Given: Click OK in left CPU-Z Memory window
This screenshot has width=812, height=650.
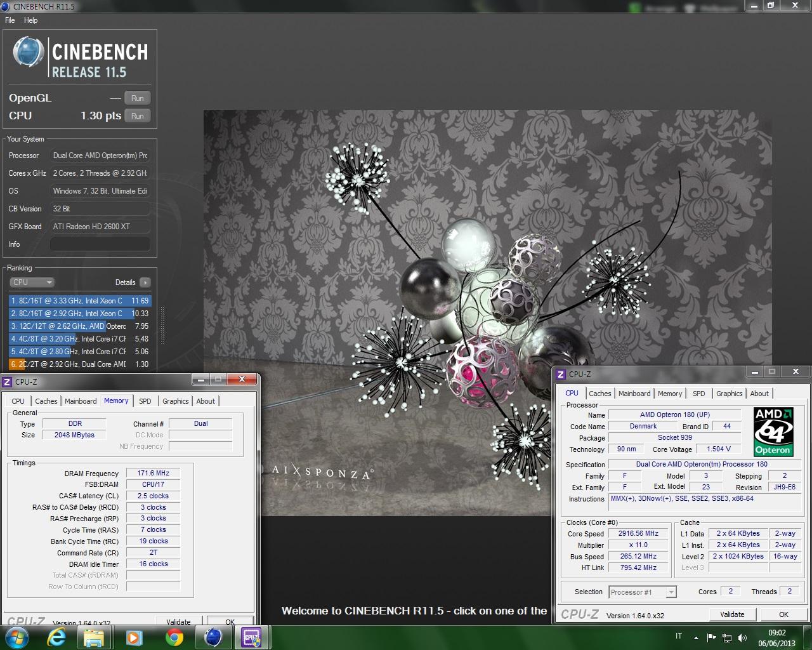Looking at the screenshot, I should click(230, 621).
